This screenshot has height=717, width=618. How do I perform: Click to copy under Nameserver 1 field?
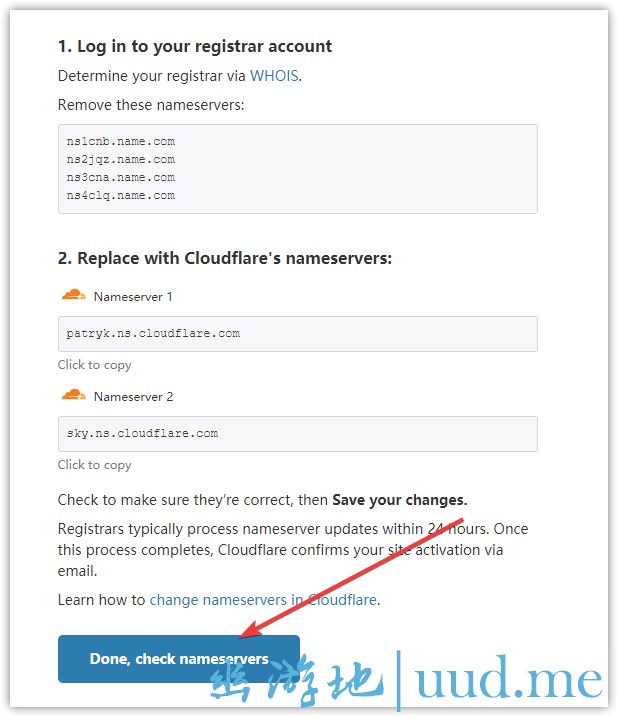click(94, 365)
